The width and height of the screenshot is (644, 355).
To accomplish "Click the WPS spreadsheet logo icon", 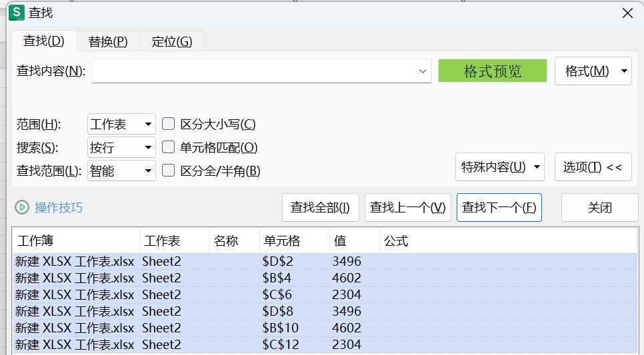I will 17,13.
